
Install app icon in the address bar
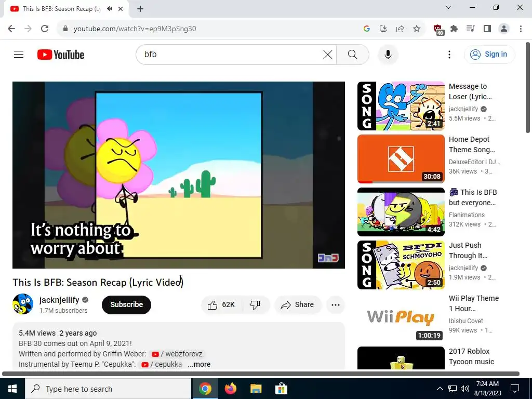[383, 29]
